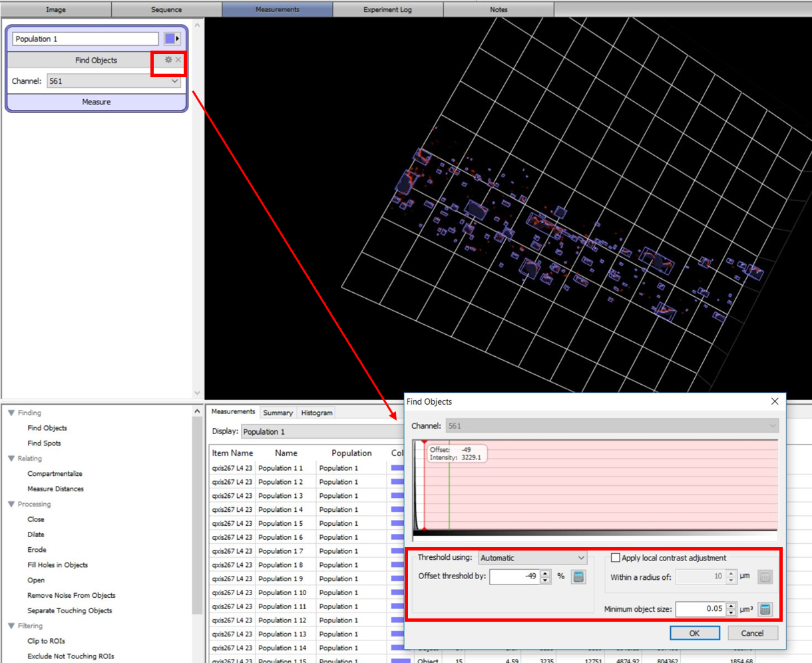Select Dilate processing task

pos(36,535)
